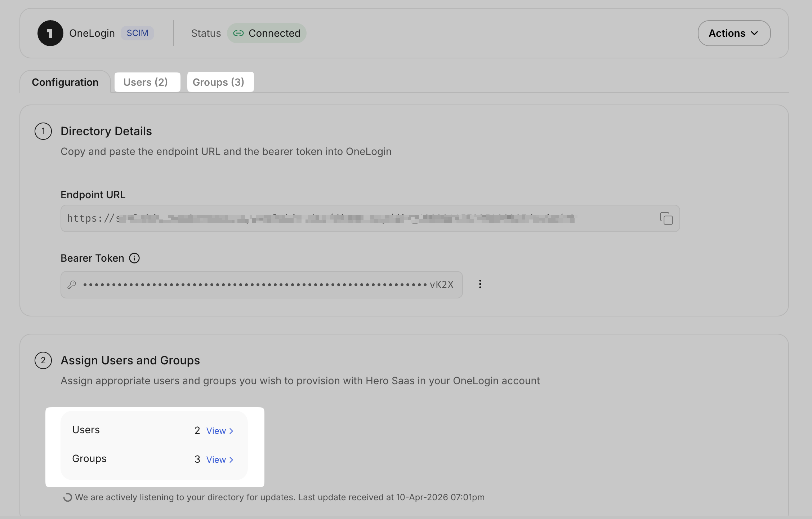Click the SCIM badge next to OneLogin
Viewport: 812px width, 519px height.
click(137, 33)
